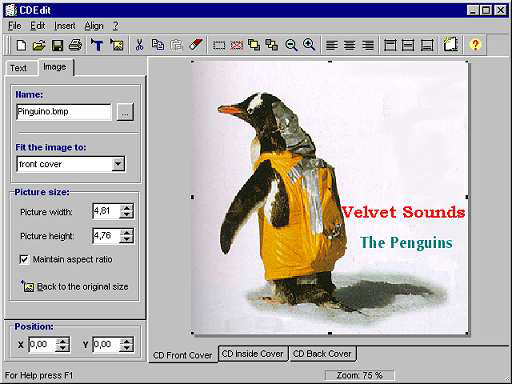This screenshot has height=384, width=512.
Task: Open the Align menu
Action: click(x=94, y=26)
